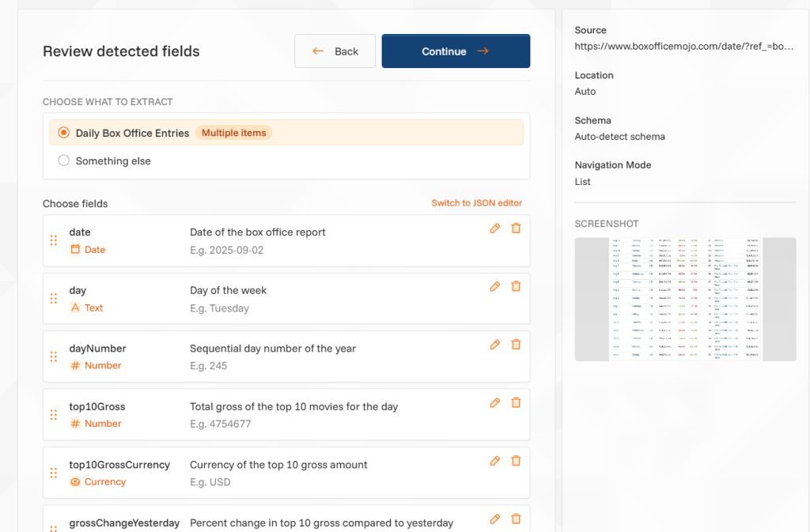Screen dimensions: 810x532
Task: Click the drag handle beside top10Gross
Action: [54, 415]
